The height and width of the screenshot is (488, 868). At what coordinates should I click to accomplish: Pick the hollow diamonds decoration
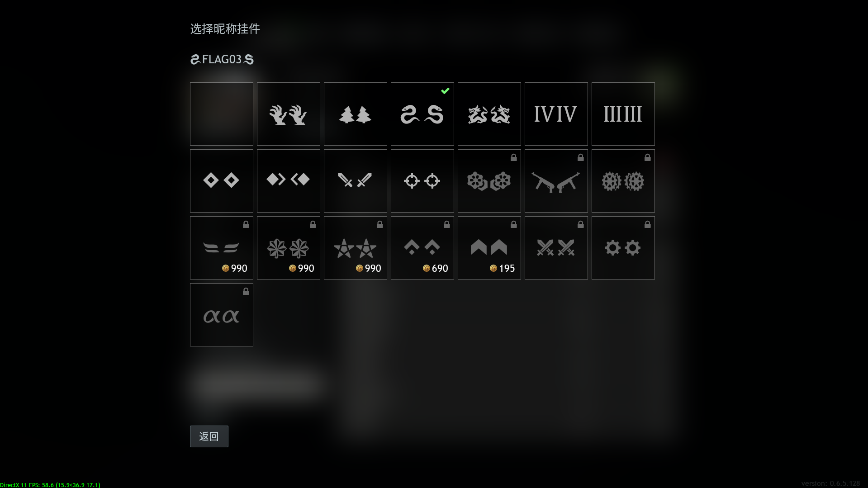point(222,181)
